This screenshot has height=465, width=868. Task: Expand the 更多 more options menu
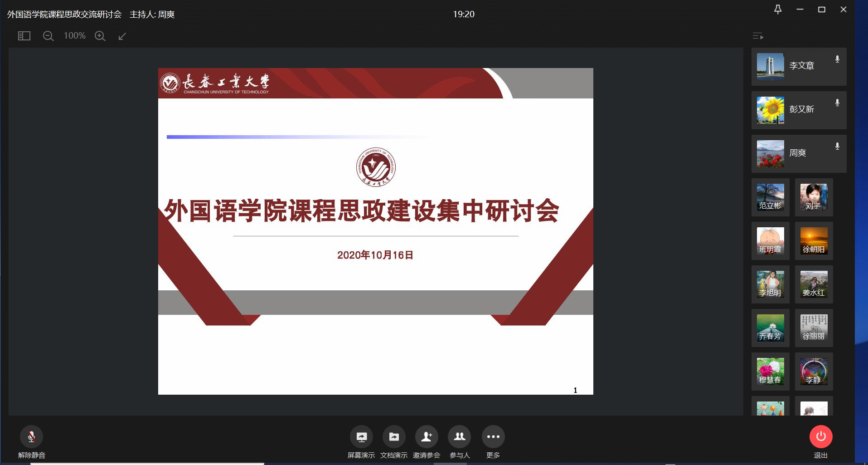coord(493,437)
